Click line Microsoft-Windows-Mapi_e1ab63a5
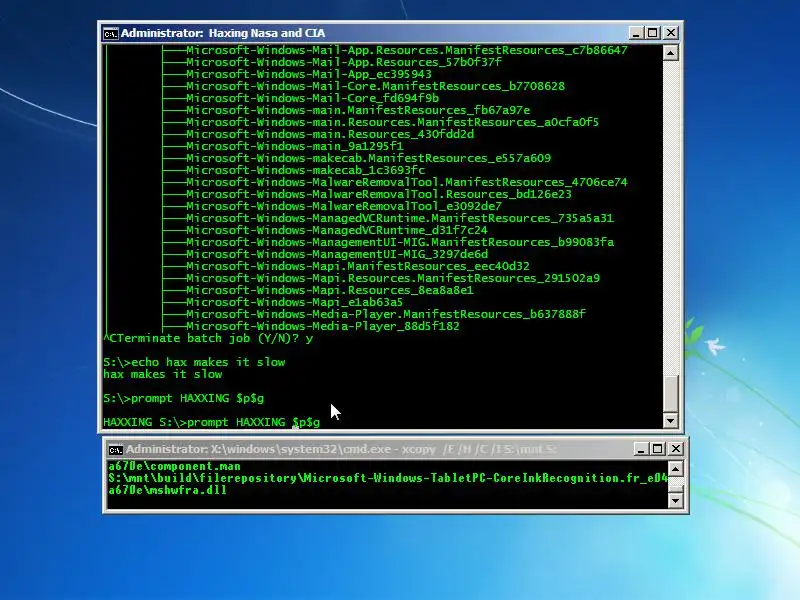The height and width of the screenshot is (600, 800). [x=294, y=302]
